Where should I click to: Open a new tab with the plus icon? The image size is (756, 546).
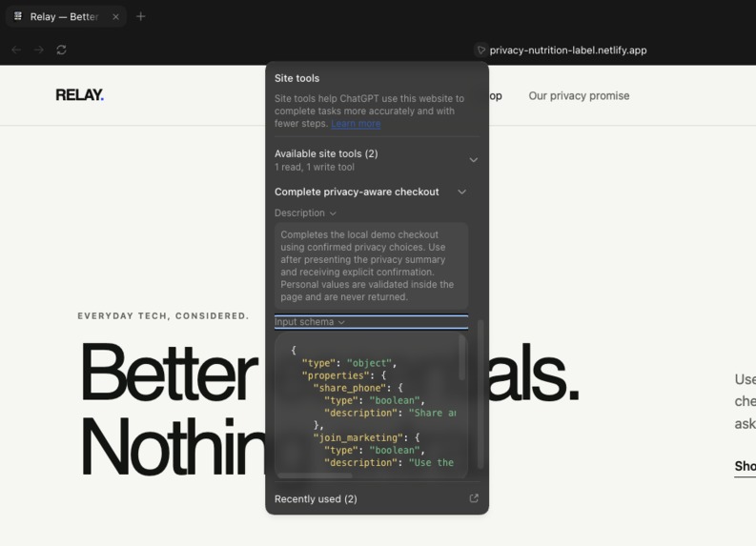pos(141,17)
